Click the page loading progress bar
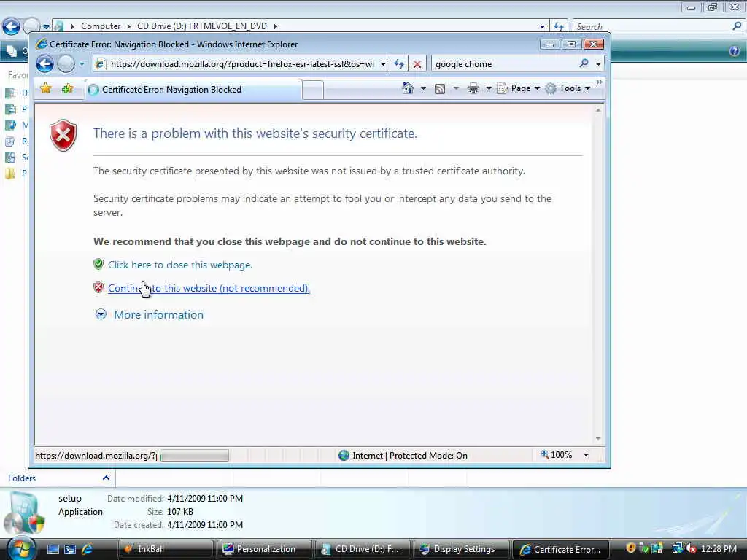Screen dimensions: 747x560 tap(194, 456)
